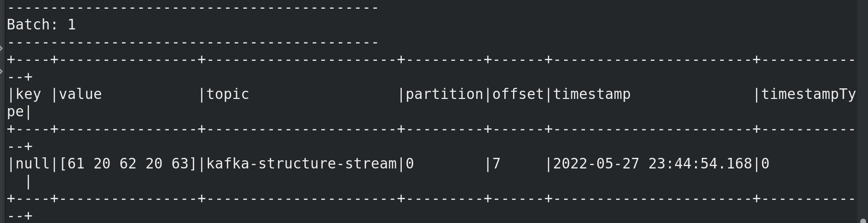
Task: Select the "kafka-structure-stream" topic name
Action: click(x=302, y=164)
